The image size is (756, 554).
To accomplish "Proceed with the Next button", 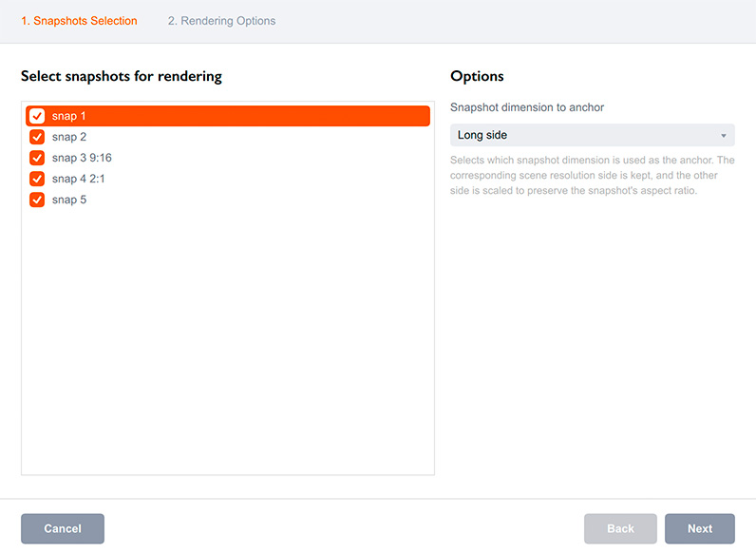I will 700,528.
